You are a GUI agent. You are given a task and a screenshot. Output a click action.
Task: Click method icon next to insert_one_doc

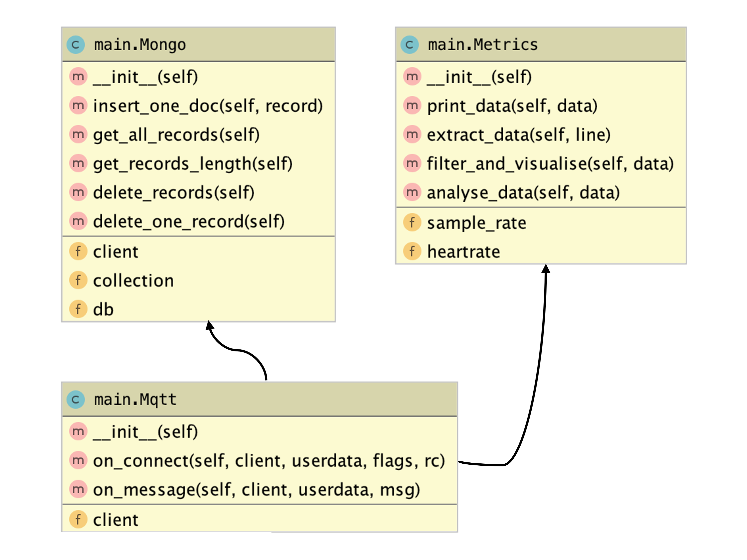(78, 106)
